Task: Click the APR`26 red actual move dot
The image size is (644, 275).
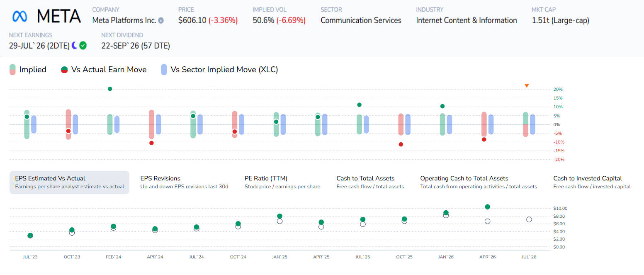Action: click(x=484, y=139)
